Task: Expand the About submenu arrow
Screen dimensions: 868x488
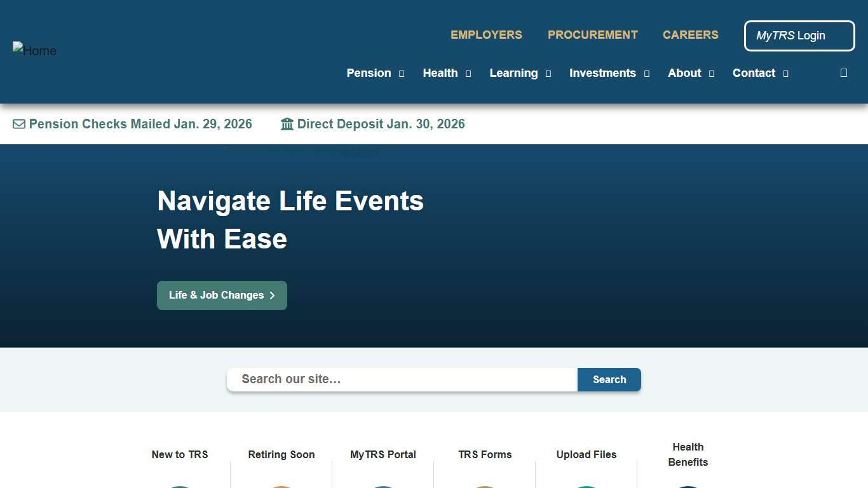Action: tap(712, 74)
